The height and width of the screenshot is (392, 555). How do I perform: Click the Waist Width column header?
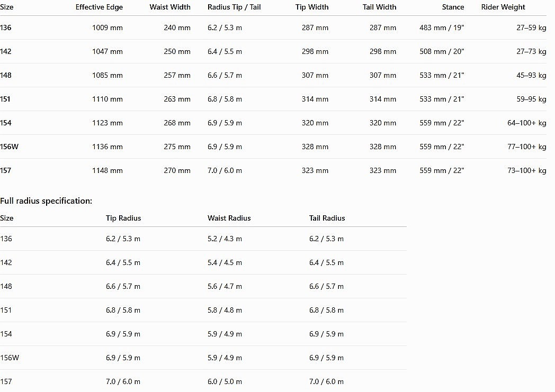(170, 7)
